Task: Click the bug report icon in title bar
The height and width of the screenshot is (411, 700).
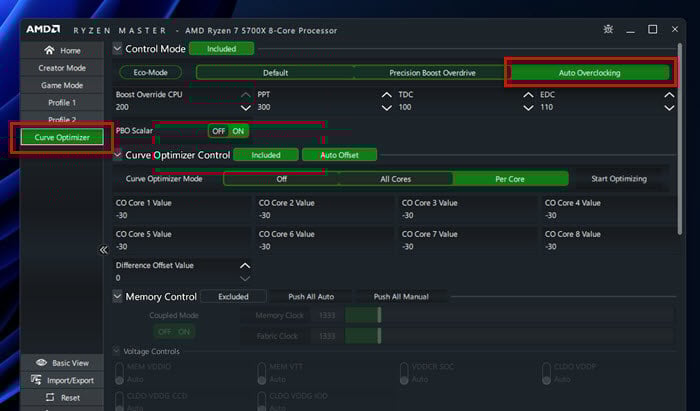Action: click(608, 29)
